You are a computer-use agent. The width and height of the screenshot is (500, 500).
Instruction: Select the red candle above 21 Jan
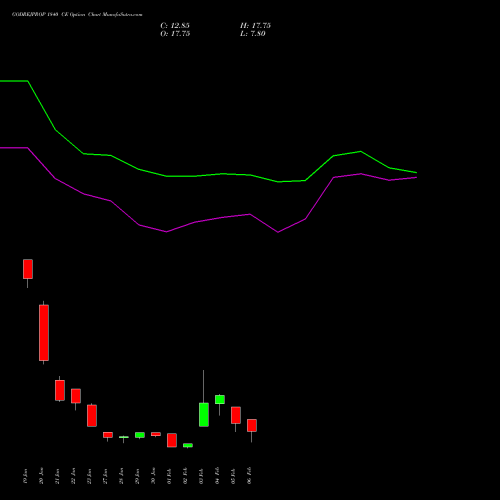coord(60,390)
